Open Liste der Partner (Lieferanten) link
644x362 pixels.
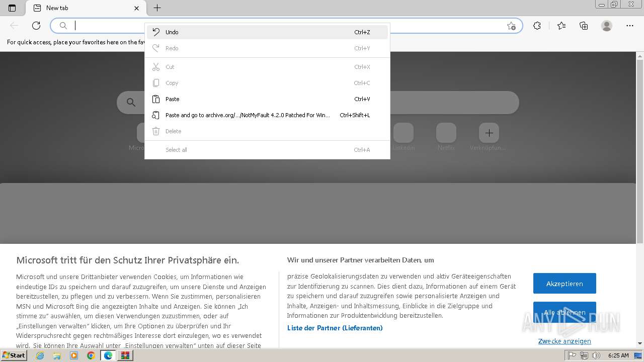(x=335, y=328)
